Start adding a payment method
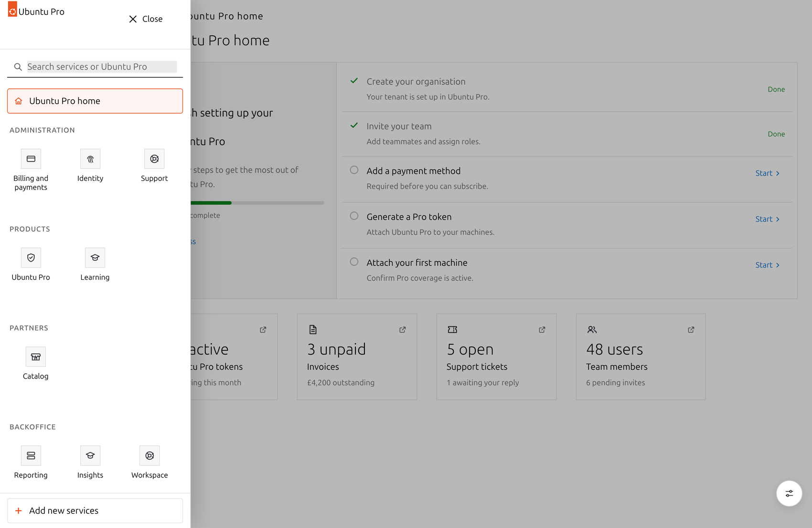 768,173
